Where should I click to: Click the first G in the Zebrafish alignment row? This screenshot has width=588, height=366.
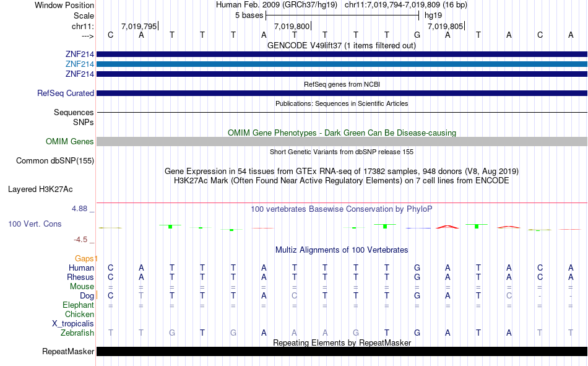(171, 333)
